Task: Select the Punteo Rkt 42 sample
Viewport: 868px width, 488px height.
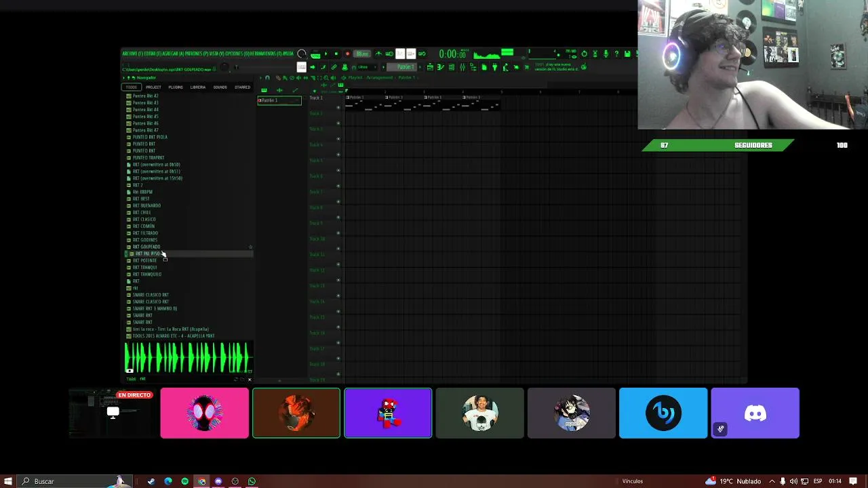Action: point(145,96)
